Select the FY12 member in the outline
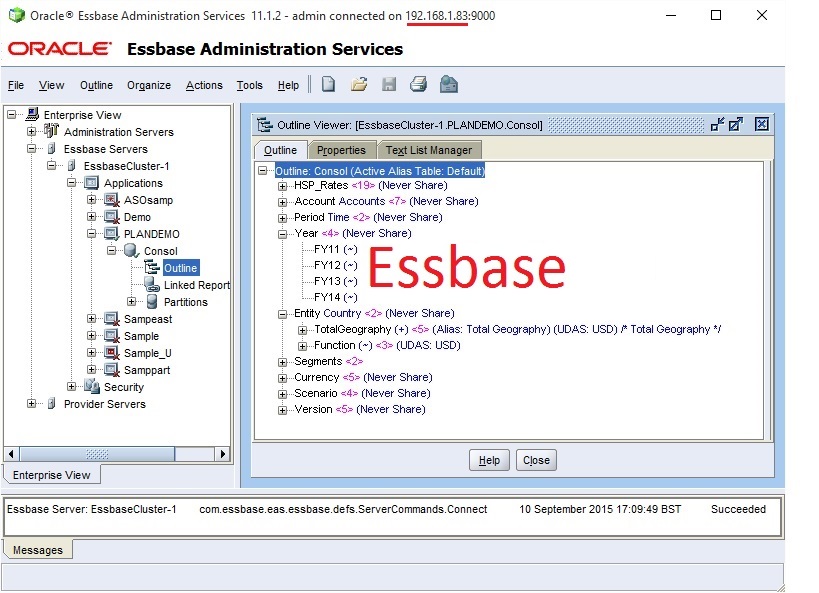The height and width of the screenshot is (593, 819). [x=335, y=266]
